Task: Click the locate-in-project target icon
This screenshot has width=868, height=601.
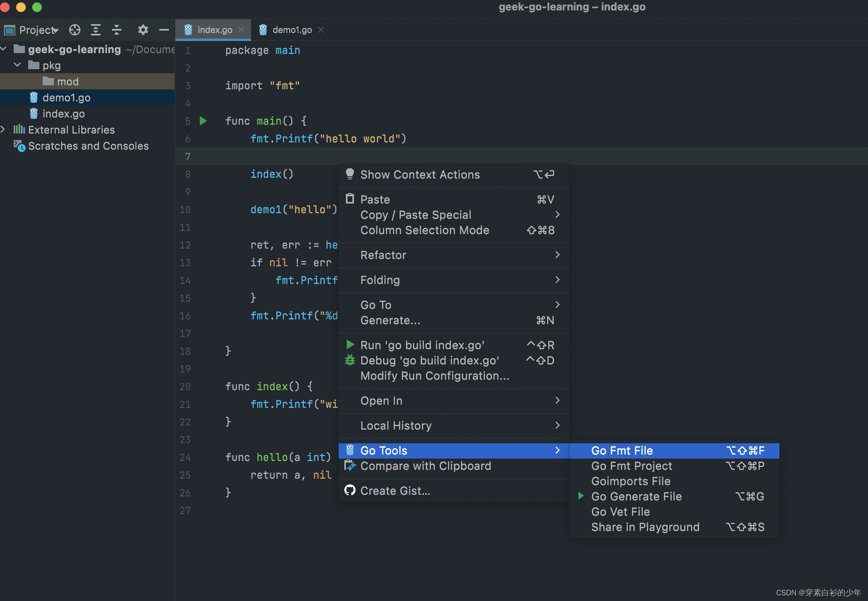Action: 75,30
